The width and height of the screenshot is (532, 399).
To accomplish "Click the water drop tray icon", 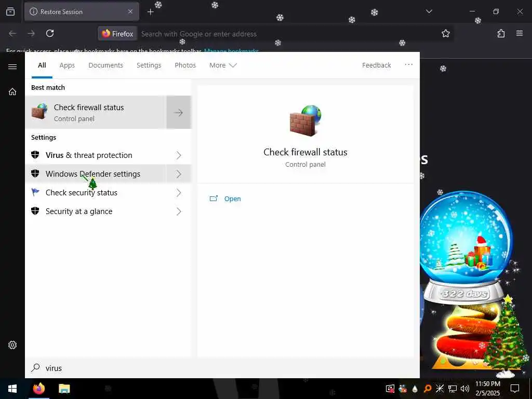I will (x=415, y=389).
